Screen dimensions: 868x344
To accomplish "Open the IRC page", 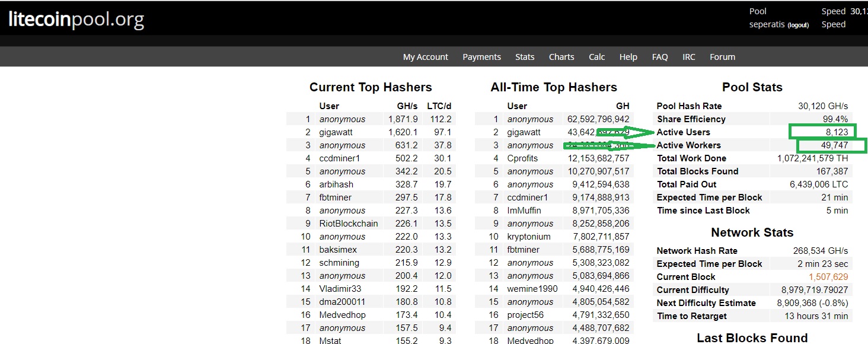I will pos(688,56).
